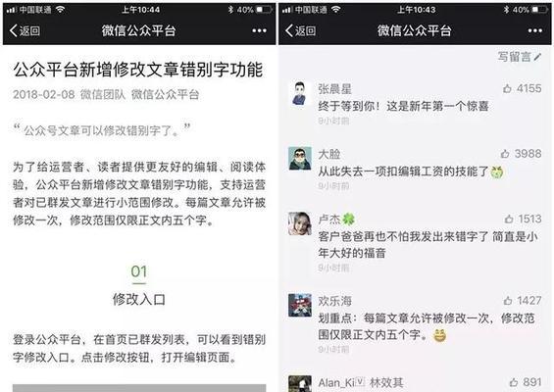The height and width of the screenshot is (392, 554).
Task: Tap the article title 公众平台新增修改文章错别字功能
Action: [x=138, y=69]
